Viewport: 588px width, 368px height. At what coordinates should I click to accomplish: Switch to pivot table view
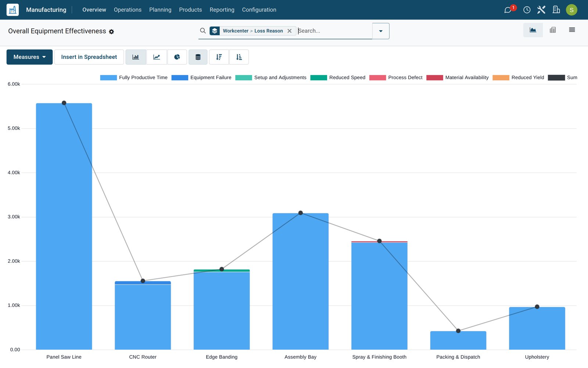(553, 30)
